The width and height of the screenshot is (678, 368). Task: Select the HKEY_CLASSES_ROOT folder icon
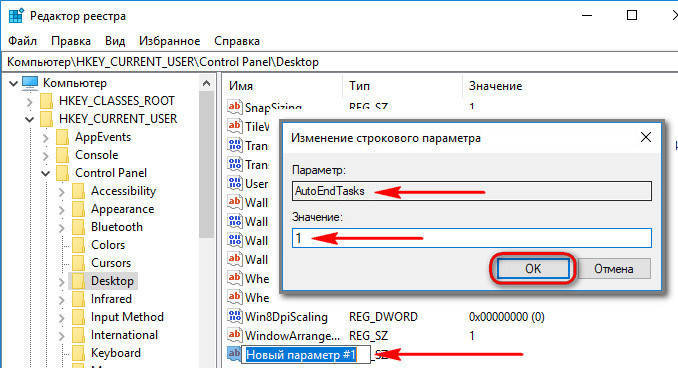pos(46,101)
